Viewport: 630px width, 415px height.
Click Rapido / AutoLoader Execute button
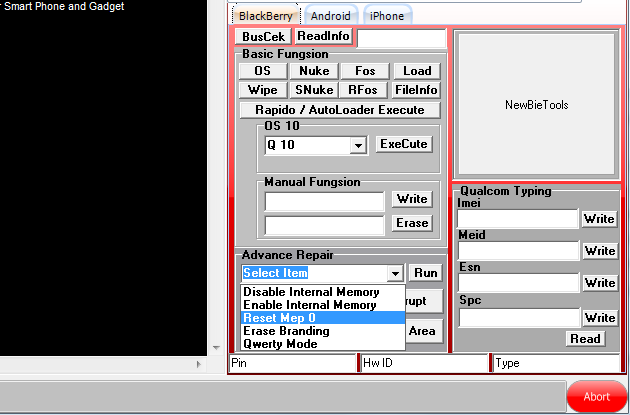pos(340,110)
